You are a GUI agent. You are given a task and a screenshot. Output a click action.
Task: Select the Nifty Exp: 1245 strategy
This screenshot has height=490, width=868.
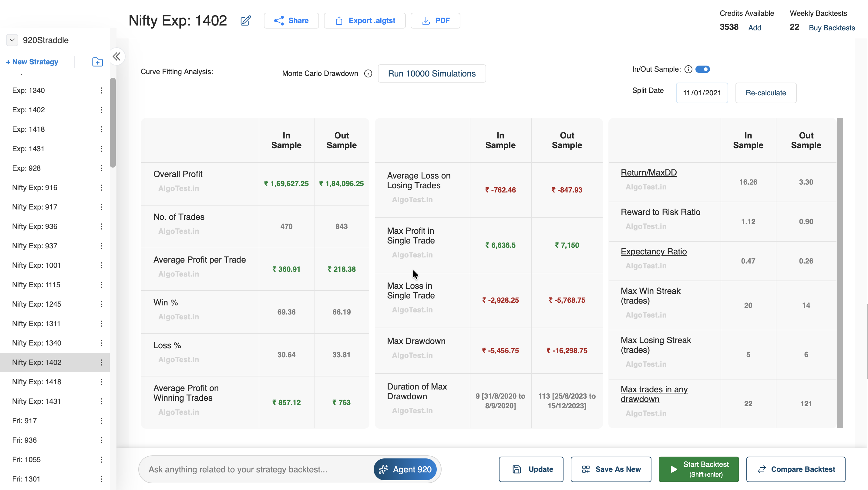click(x=37, y=304)
